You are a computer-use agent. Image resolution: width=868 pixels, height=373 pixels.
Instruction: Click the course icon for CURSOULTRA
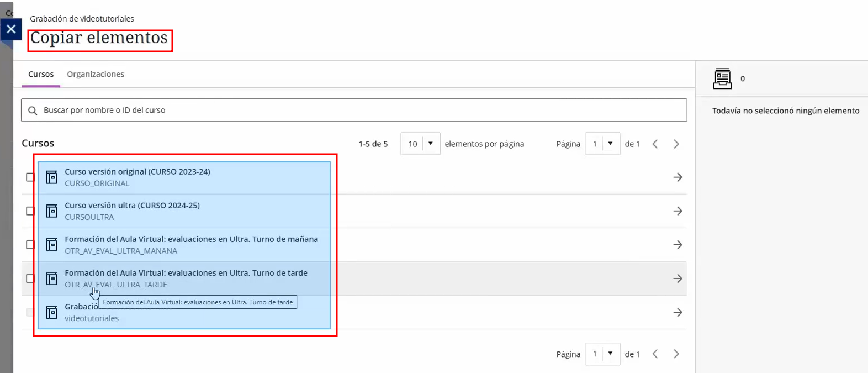pos(51,211)
